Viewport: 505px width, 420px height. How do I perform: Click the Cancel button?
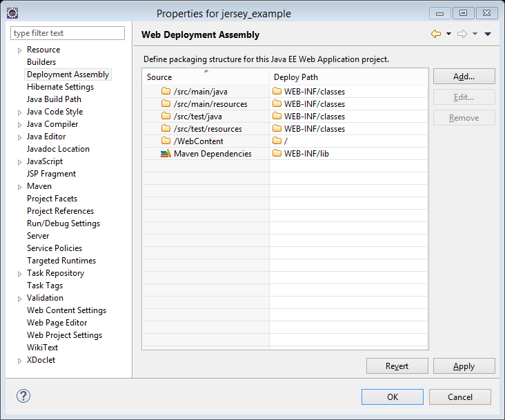point(460,397)
